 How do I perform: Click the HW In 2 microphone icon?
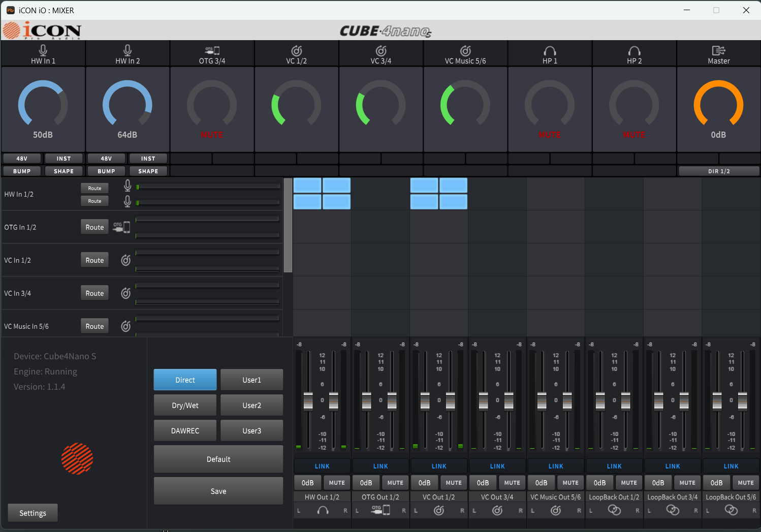pos(128,50)
